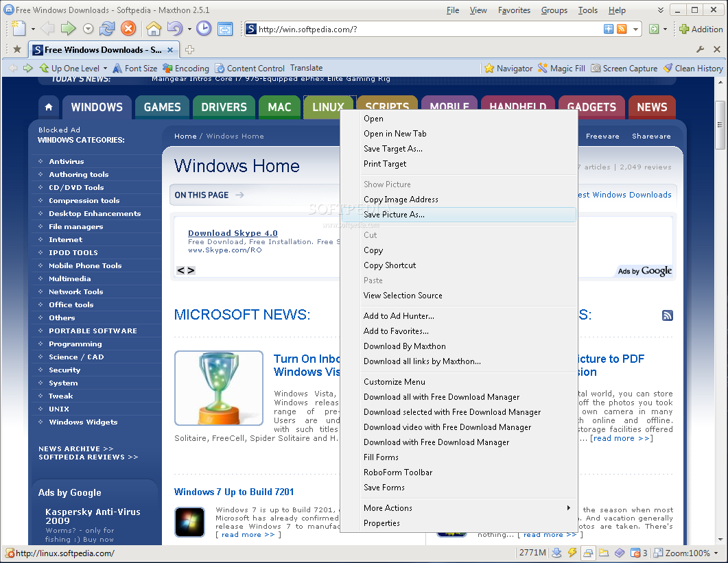
Task: Add a new tab with the plus icon
Action: pyautogui.click(x=189, y=49)
